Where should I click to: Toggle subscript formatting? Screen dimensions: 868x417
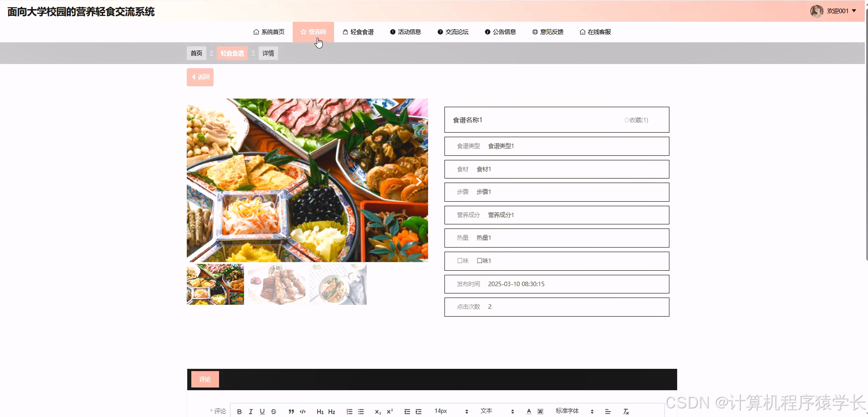point(377,411)
